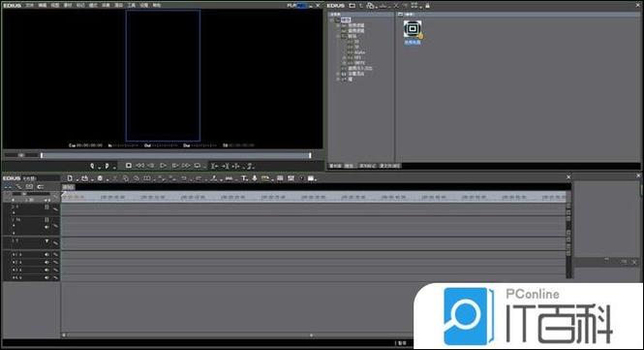Mute audio track 2A with its speaker icon

pyautogui.click(x=46, y=262)
